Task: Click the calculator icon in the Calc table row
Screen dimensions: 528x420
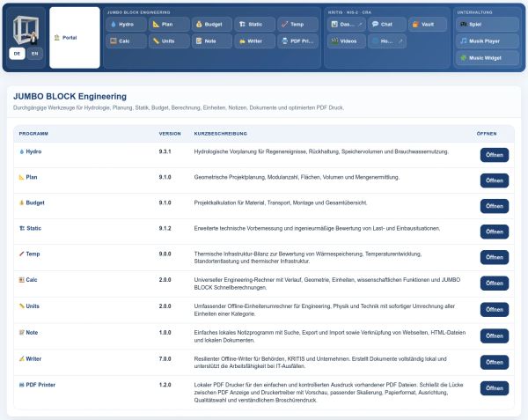Action: (x=21, y=280)
